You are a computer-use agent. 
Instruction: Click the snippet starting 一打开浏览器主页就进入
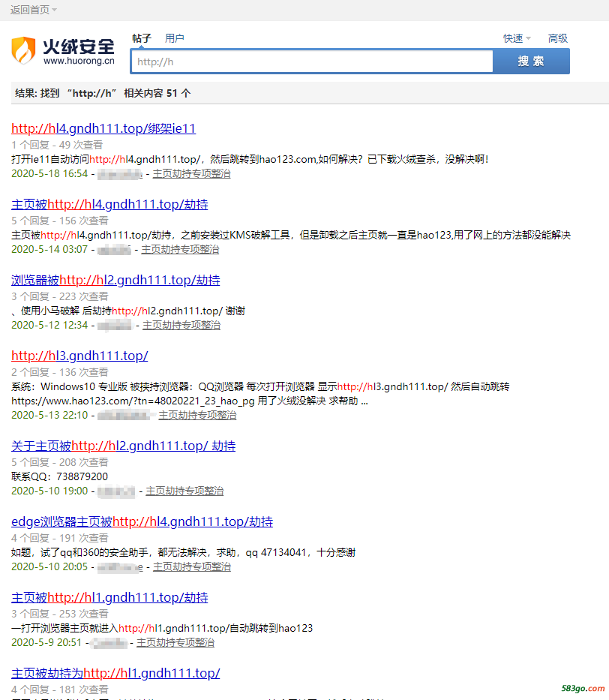[162, 629]
